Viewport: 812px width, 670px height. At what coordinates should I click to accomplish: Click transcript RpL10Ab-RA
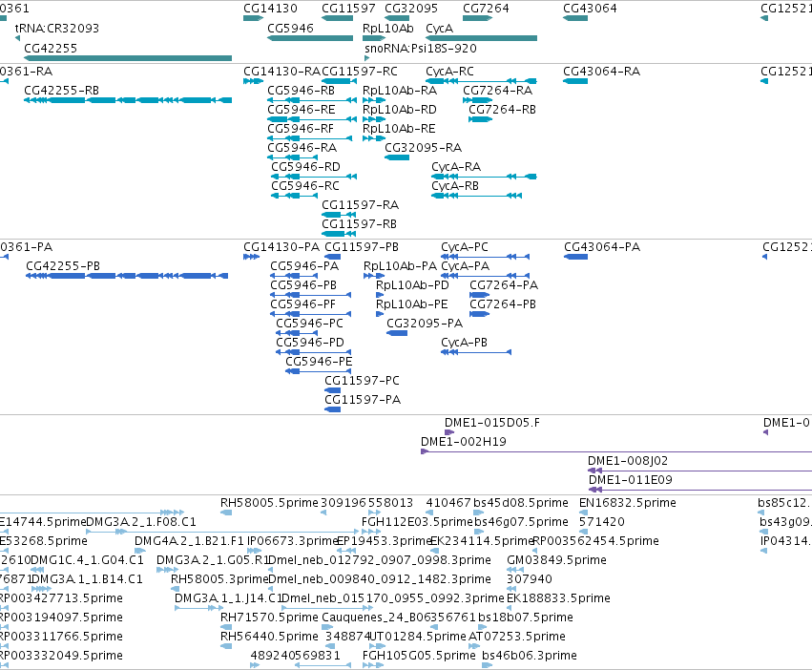pyautogui.click(x=374, y=100)
